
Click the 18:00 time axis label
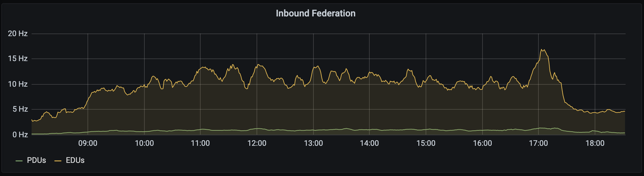click(x=595, y=143)
